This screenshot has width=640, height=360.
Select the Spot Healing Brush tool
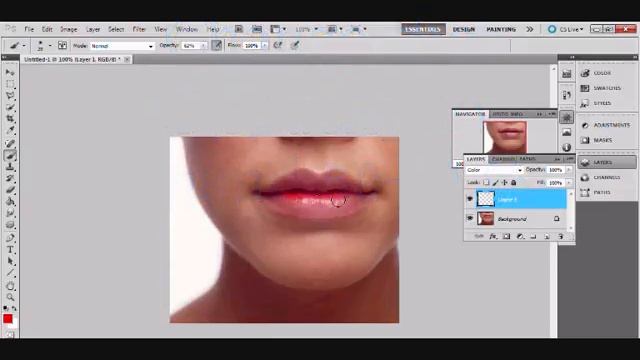tap(10, 143)
